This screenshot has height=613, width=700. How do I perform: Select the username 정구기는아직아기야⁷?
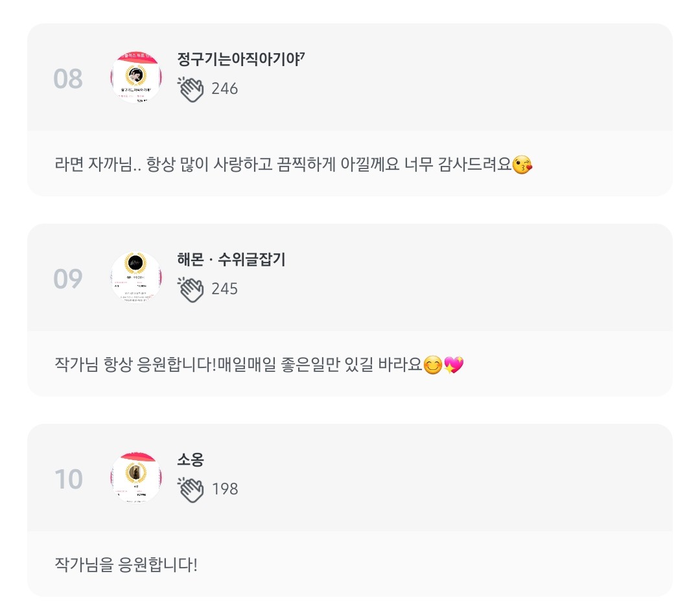(x=241, y=59)
